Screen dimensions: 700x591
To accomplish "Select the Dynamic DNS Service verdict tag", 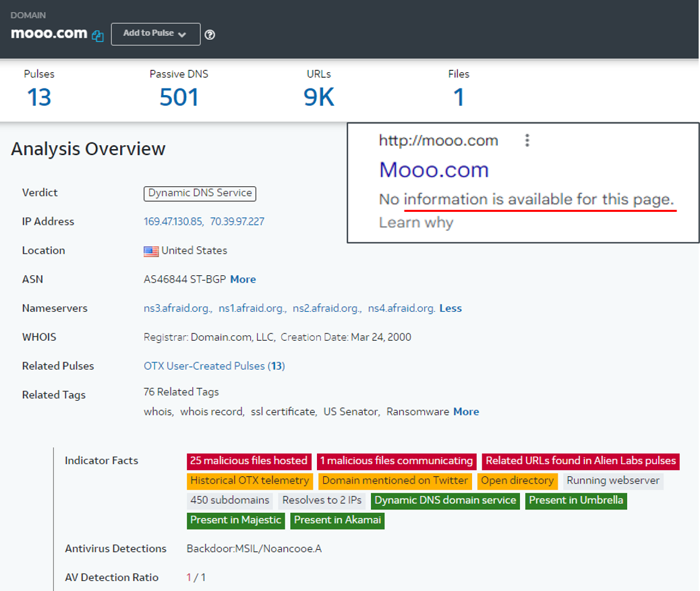I will 200,193.
